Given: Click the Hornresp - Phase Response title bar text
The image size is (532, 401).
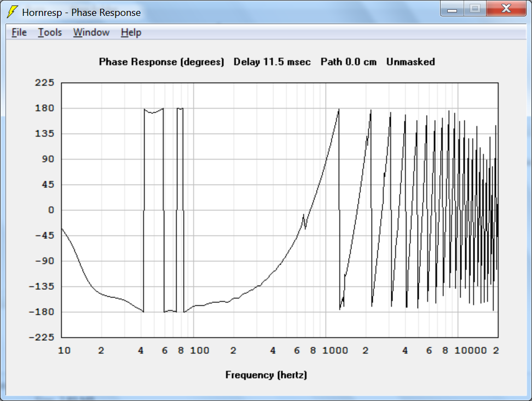Looking at the screenshot, I should 82,13.
